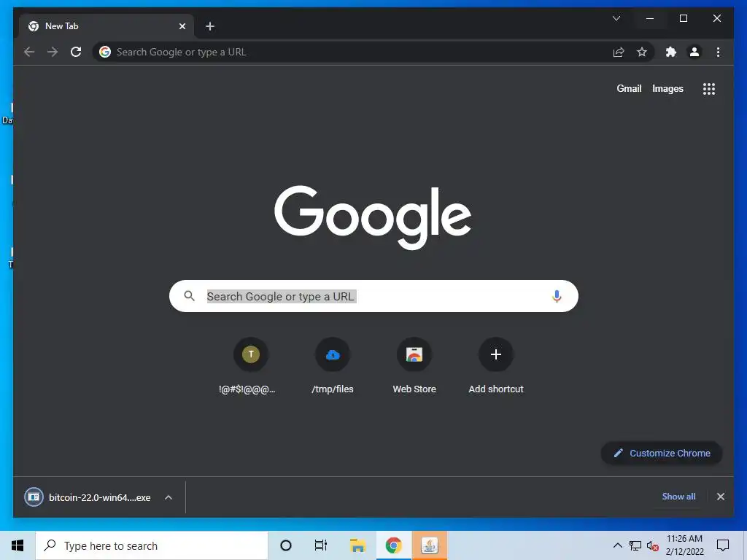
Task: Click Show all downloads
Action: (678, 496)
